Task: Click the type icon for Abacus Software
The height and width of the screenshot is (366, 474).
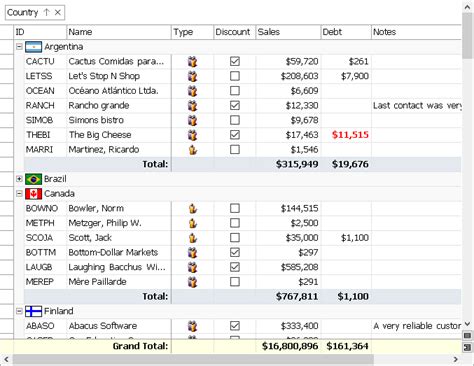Action: pos(192,326)
